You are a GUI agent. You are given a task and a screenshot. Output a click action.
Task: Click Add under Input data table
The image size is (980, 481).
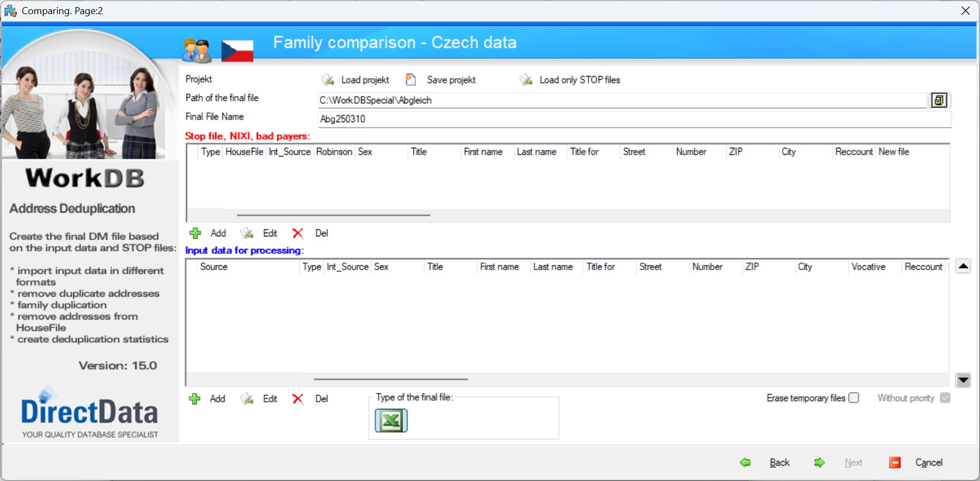218,399
